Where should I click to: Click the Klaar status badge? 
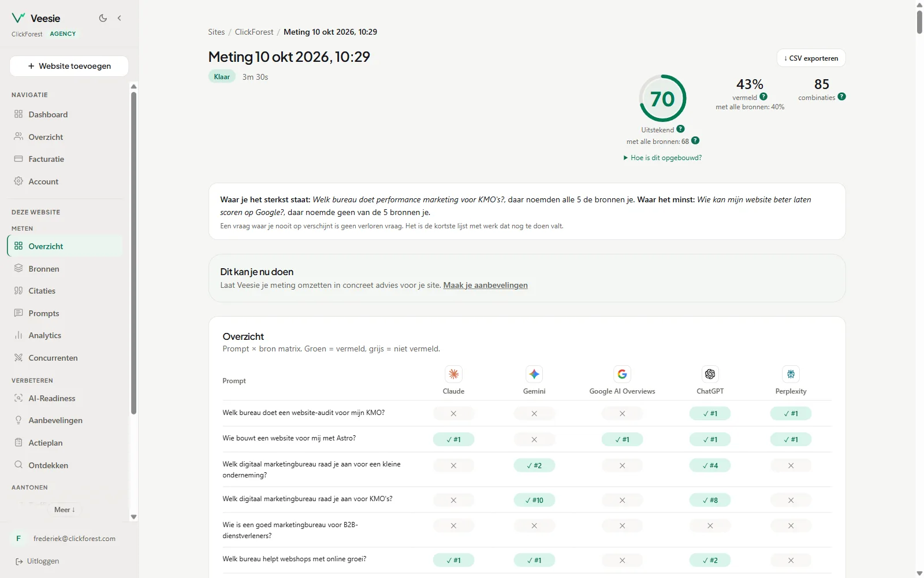[222, 77]
